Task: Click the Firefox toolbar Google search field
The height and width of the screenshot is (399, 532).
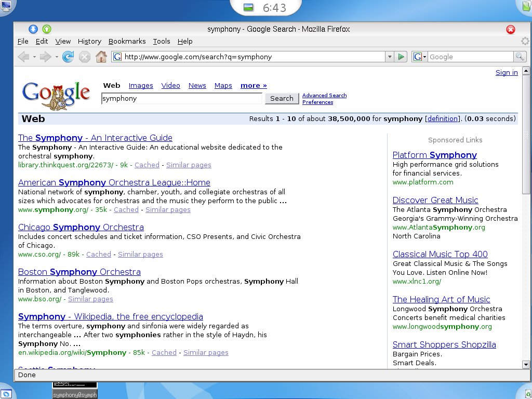Action: click(471, 57)
